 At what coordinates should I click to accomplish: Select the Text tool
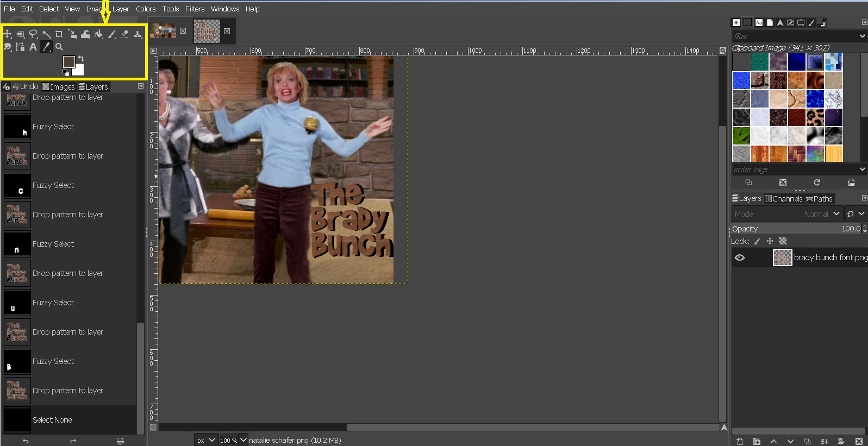33,47
